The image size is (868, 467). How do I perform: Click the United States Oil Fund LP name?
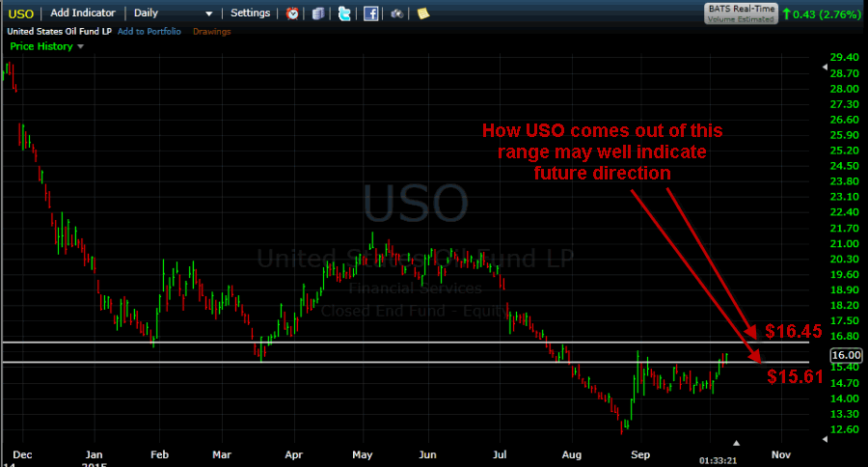coord(59,32)
